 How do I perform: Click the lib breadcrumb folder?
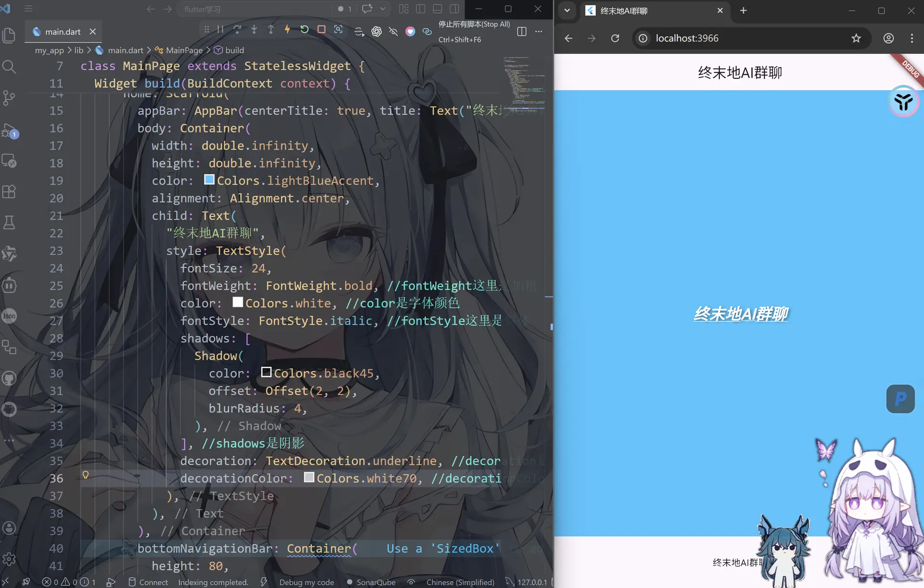click(79, 50)
